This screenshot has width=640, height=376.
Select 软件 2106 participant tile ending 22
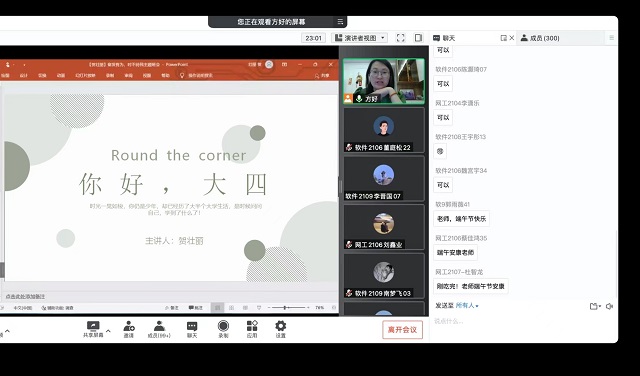pos(384,130)
